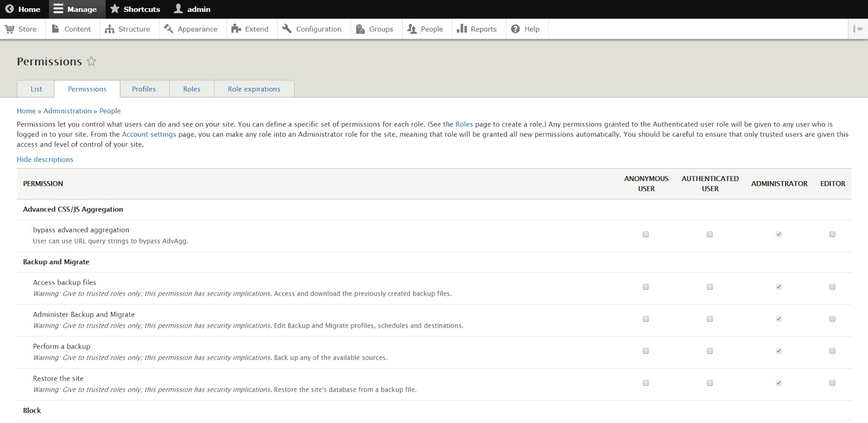Open the Structure menu icon
Viewport: 868px width, 423px height.
[110, 29]
